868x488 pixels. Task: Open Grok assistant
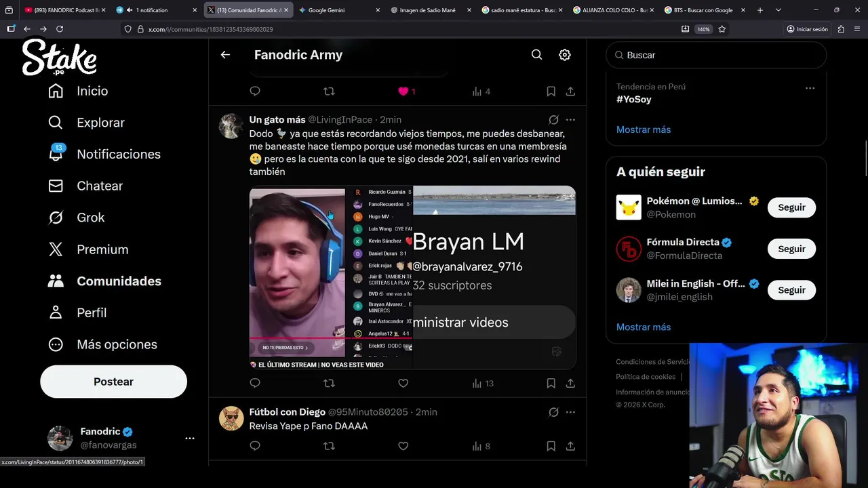[x=76, y=218]
